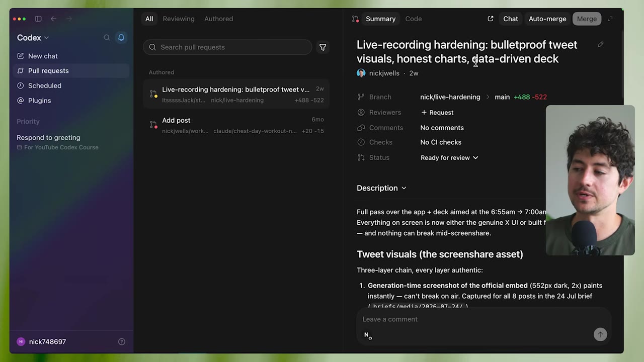Image resolution: width=644 pixels, height=362 pixels.
Task: Open the sidebar search magnifier icon
Action: click(x=107, y=38)
